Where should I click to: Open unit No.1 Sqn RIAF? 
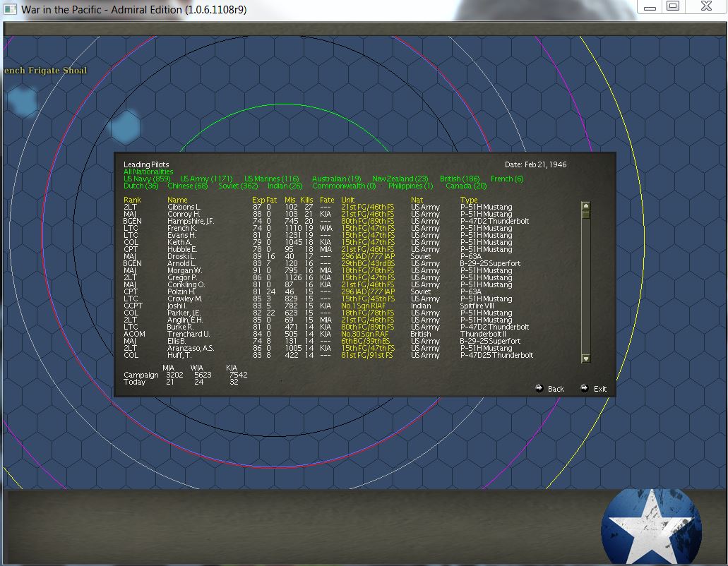click(363, 306)
